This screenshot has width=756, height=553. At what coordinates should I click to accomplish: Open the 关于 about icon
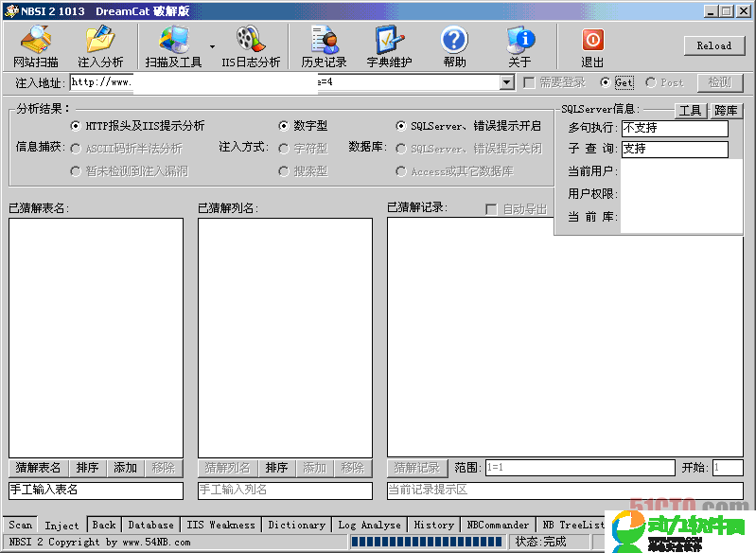coord(519,46)
